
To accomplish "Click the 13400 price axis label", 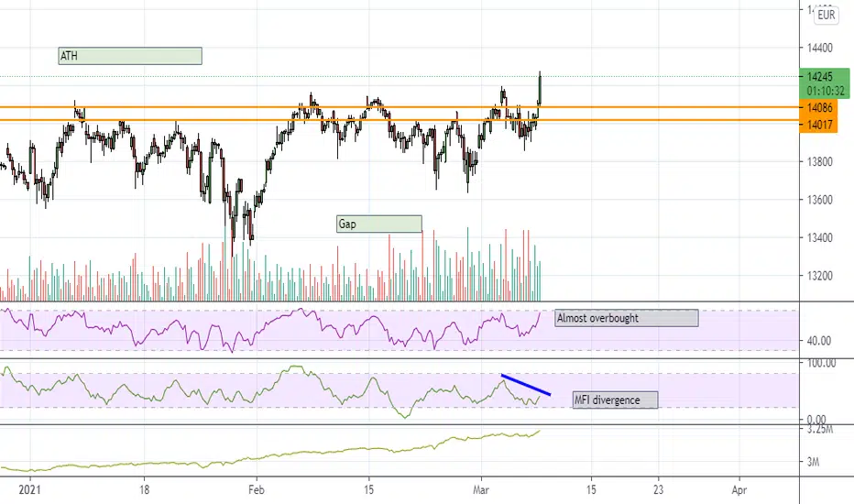I will click(x=820, y=238).
